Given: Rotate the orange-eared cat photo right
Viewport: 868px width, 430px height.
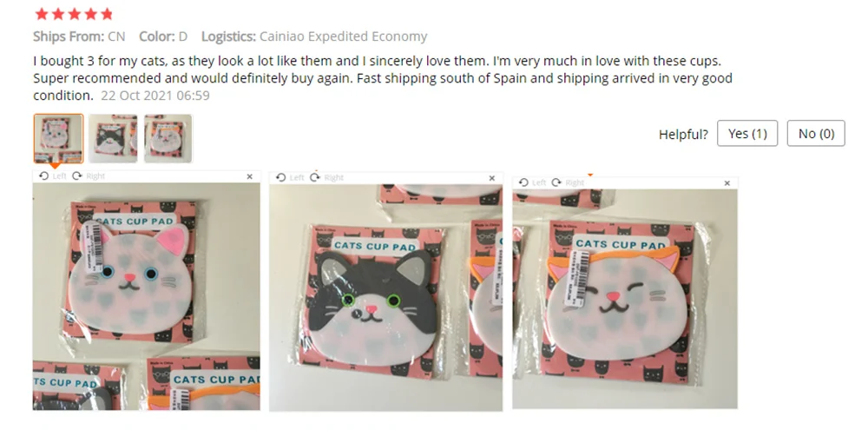Looking at the screenshot, I should (568, 182).
